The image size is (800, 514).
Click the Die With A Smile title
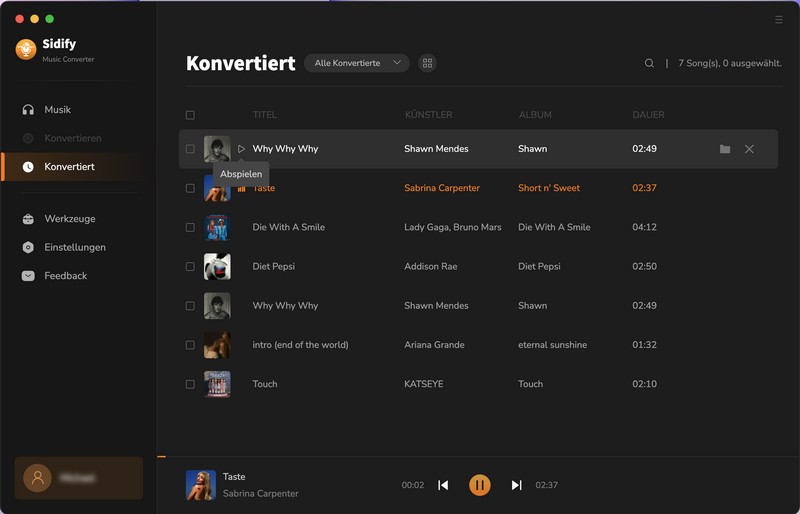coord(288,227)
